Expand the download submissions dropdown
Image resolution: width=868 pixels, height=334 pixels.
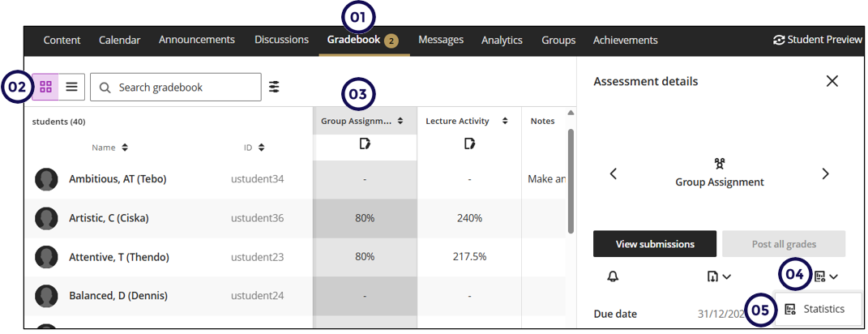[x=719, y=276]
